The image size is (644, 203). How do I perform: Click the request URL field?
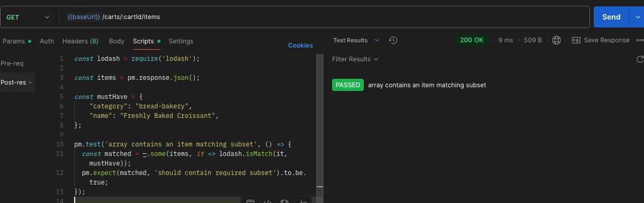[324, 17]
